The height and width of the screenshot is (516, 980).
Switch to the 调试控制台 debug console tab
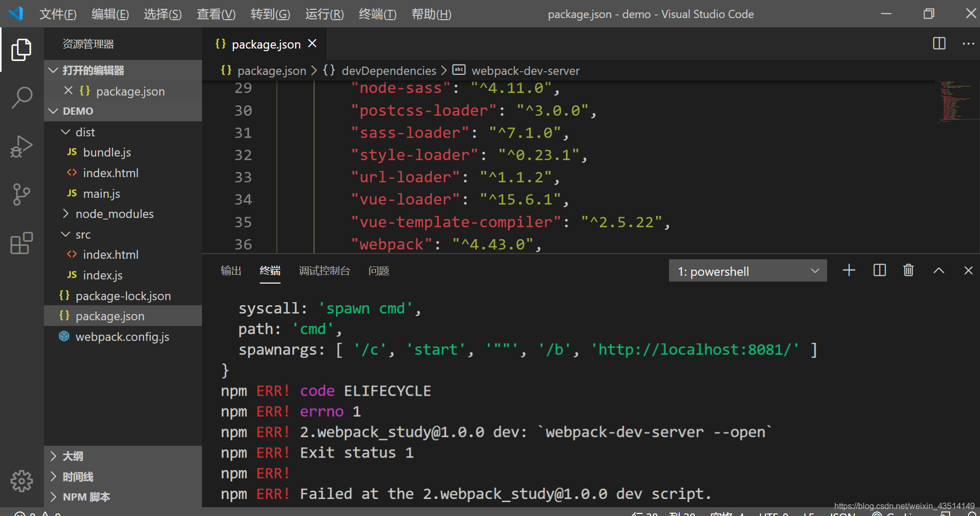(324, 271)
